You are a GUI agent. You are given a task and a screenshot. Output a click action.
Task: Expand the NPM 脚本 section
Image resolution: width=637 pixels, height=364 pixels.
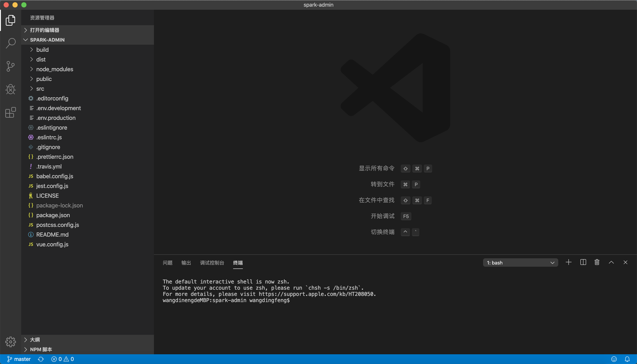coord(41,349)
